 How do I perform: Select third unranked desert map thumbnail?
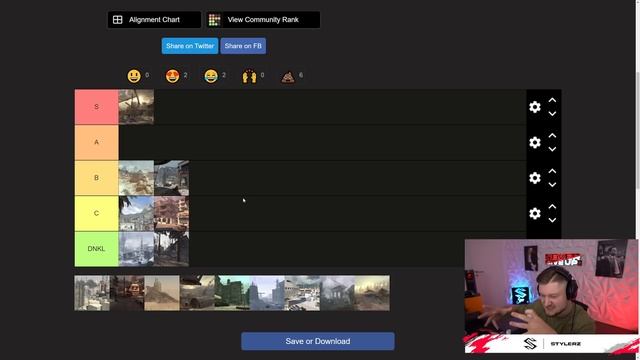(162, 293)
